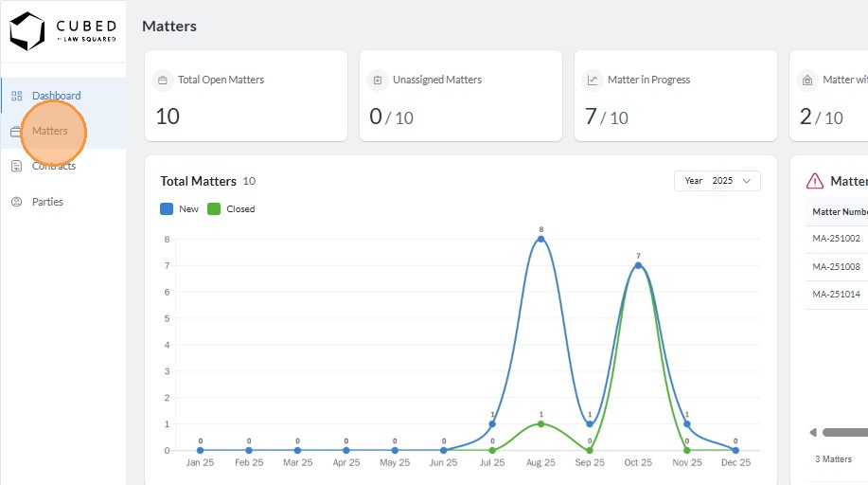Click the Total Open Matters card
The height and width of the screenshot is (485, 868).
click(245, 96)
